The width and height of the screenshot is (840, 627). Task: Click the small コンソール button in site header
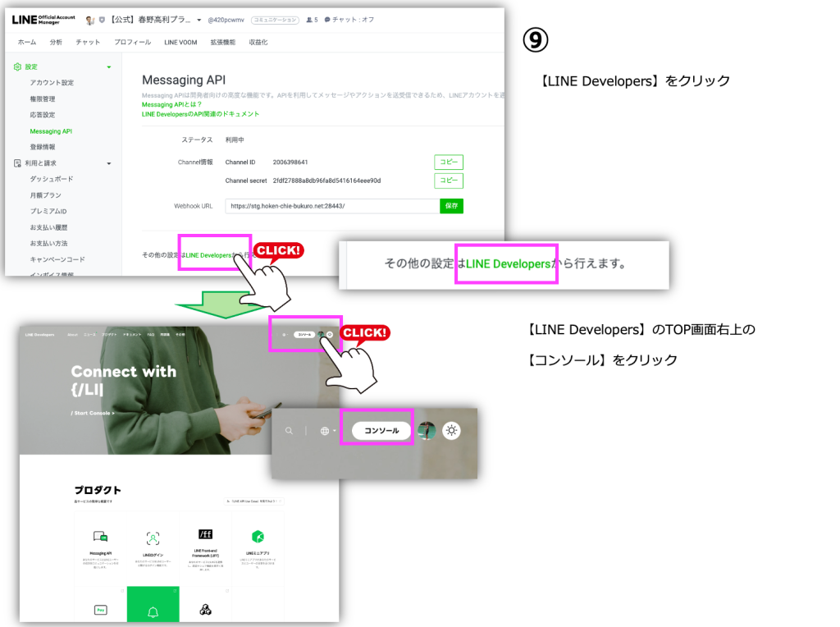coord(304,334)
